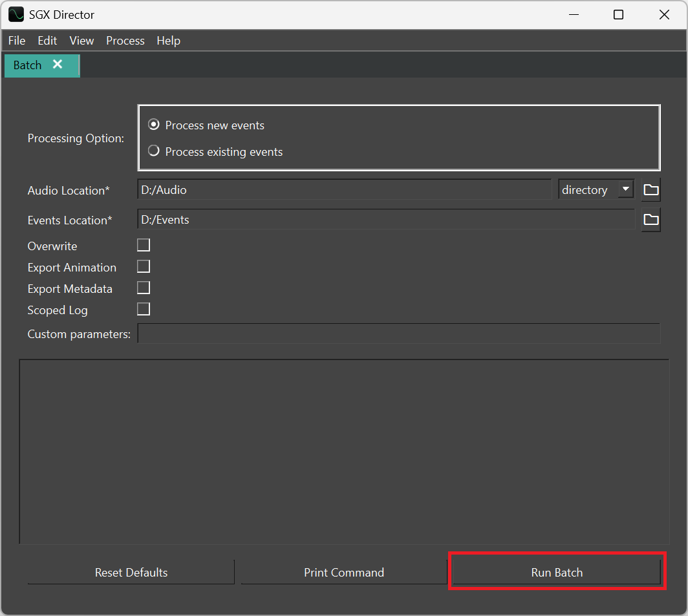The height and width of the screenshot is (616, 688).
Task: Click the Events Location path field
Action: click(386, 219)
